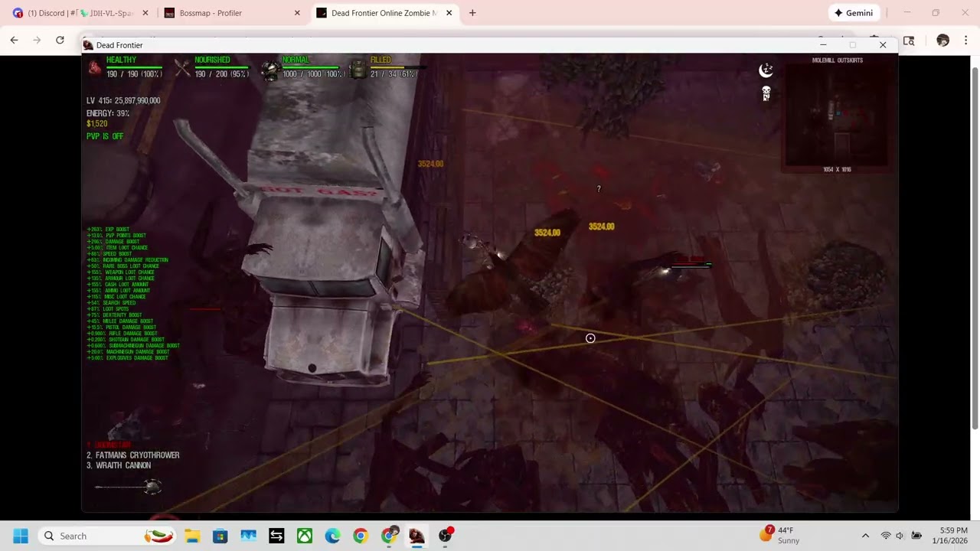Click the '$1,520' cash amount

click(97, 124)
